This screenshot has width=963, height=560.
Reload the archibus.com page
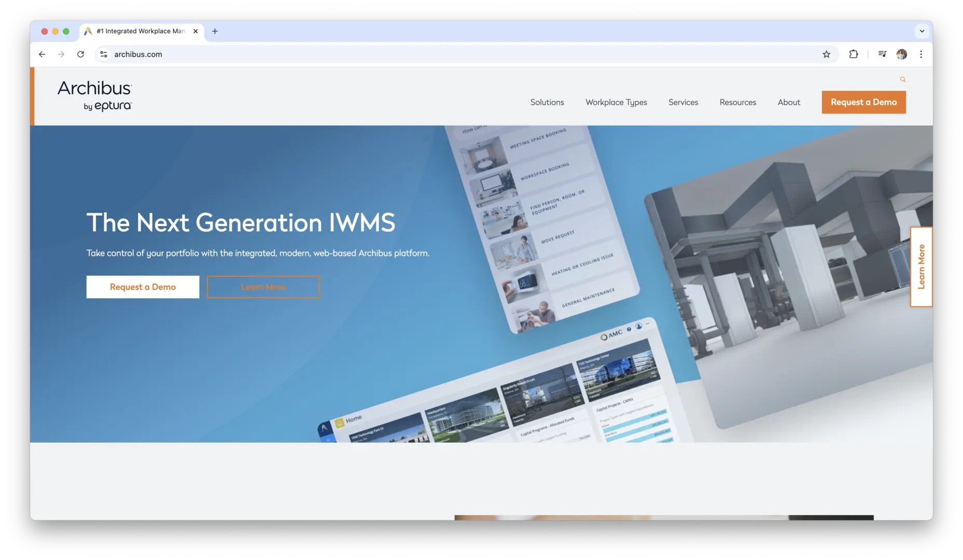point(80,54)
